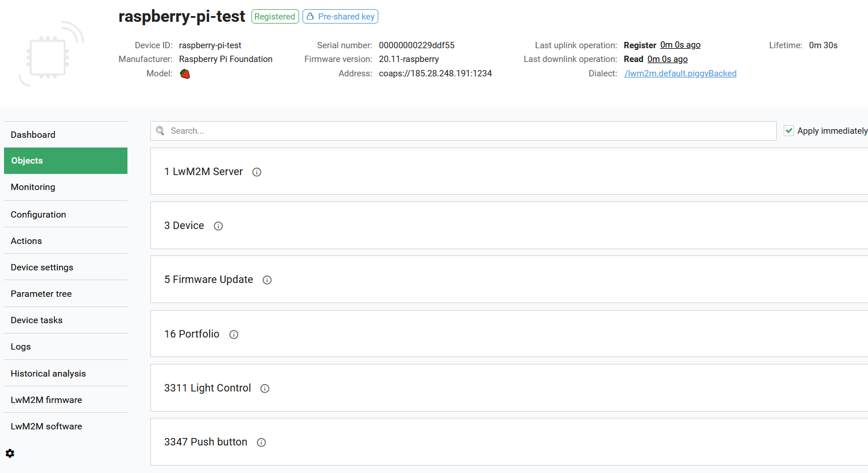This screenshot has height=473, width=868.
Task: Click manufacturer value Raspberry Pi Foundation
Action: tap(226, 59)
